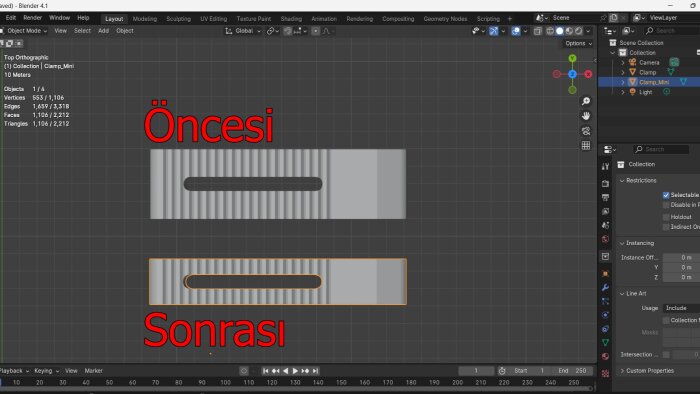Open the pivot point dropdown
The width and height of the screenshot is (700, 394).
point(273,31)
